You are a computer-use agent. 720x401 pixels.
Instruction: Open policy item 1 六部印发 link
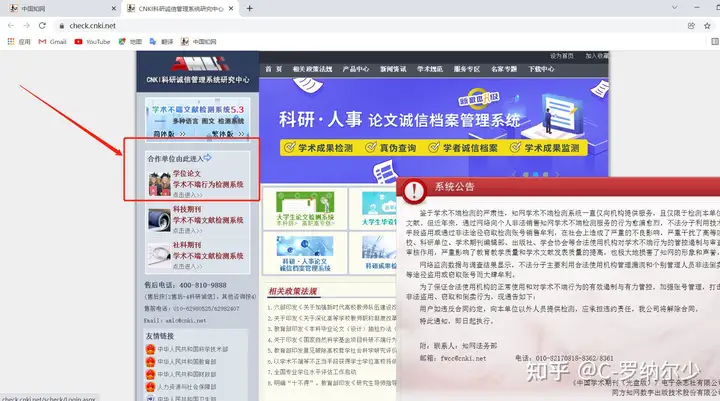(332, 307)
